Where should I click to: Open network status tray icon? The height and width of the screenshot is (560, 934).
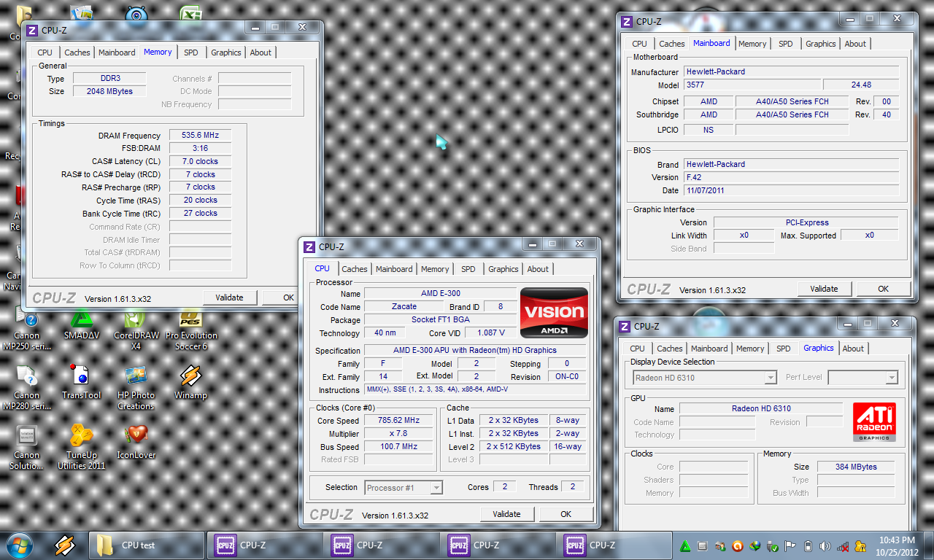[843, 546]
